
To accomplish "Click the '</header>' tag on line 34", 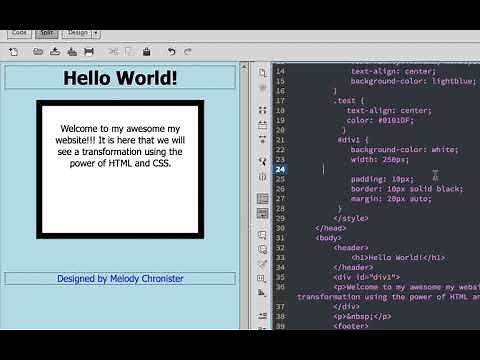I will (353, 267).
